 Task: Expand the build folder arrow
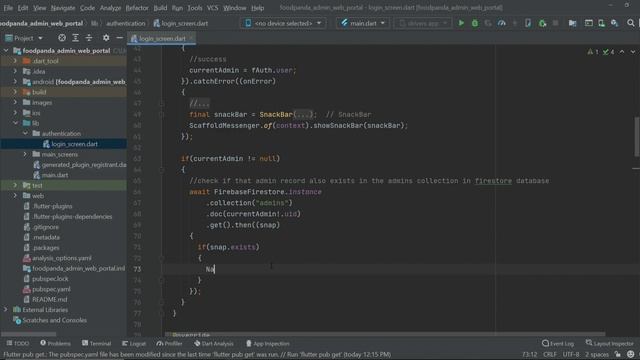(16, 92)
